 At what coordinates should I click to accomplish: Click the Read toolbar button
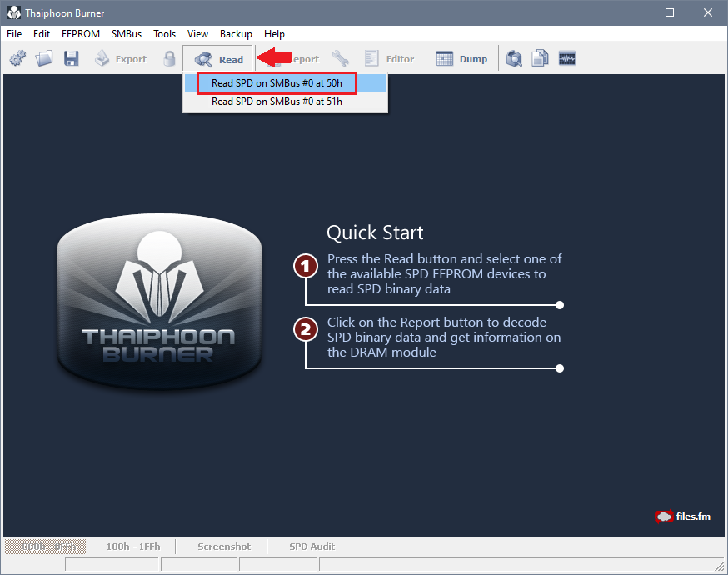pos(219,59)
